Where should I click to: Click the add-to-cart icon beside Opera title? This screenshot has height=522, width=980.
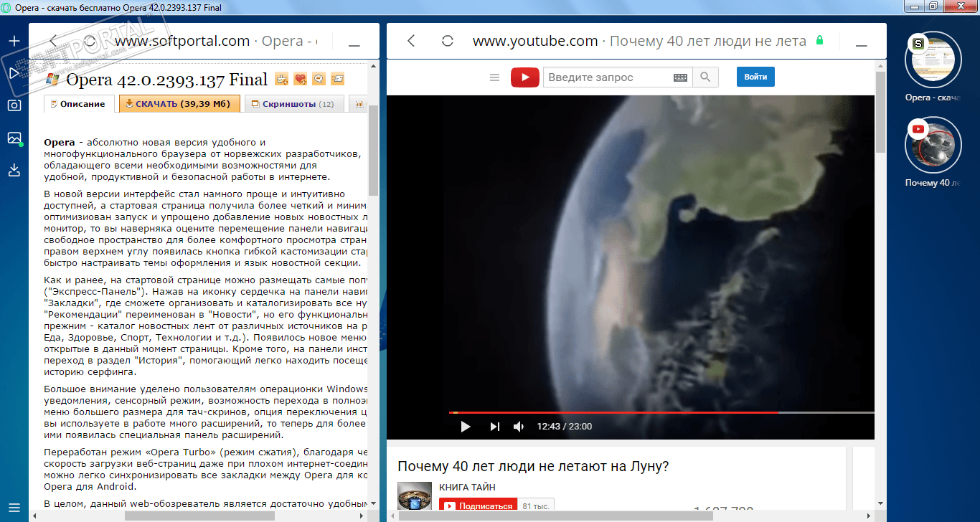(282, 79)
